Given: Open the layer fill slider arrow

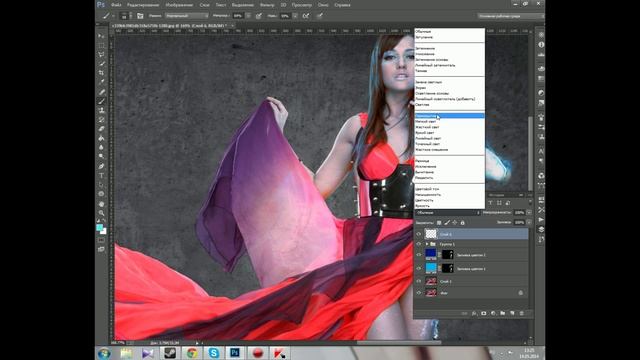Looking at the screenshot, I should pos(529,222).
